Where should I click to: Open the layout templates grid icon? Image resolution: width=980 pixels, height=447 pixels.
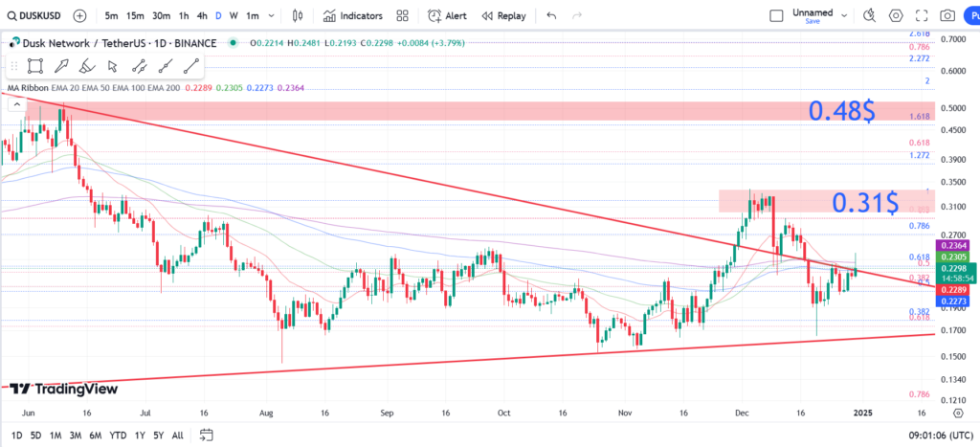pyautogui.click(x=402, y=15)
